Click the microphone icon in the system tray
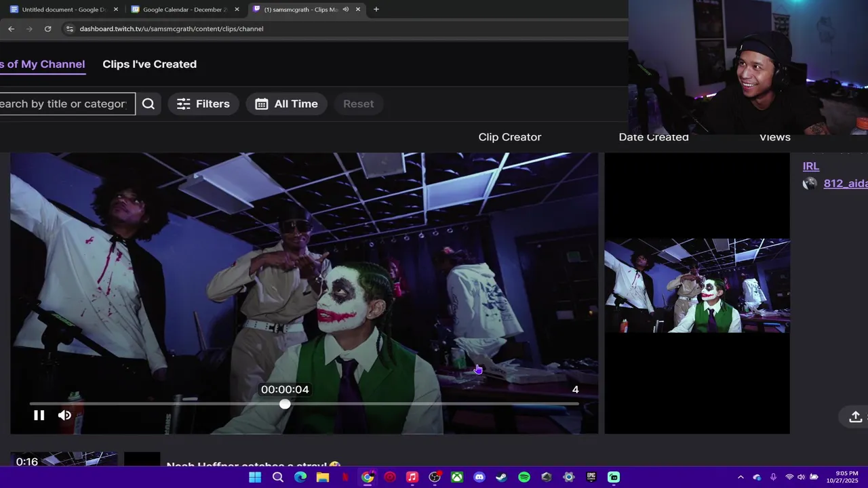The image size is (868, 488). [773, 477]
